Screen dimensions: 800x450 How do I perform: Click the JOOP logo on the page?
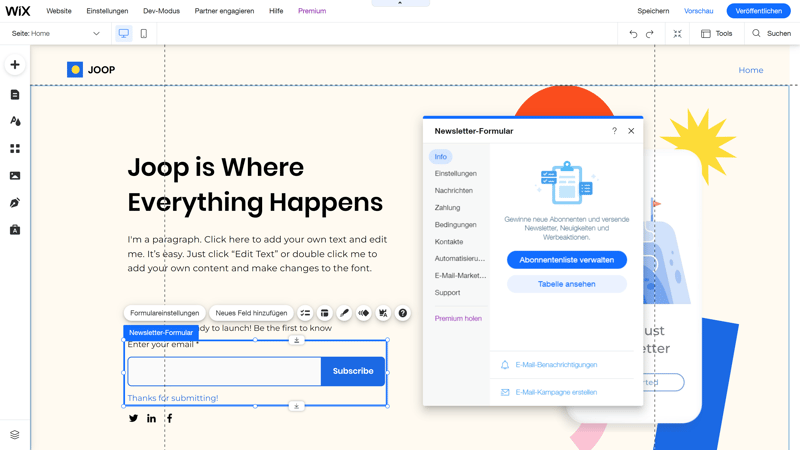(x=91, y=70)
